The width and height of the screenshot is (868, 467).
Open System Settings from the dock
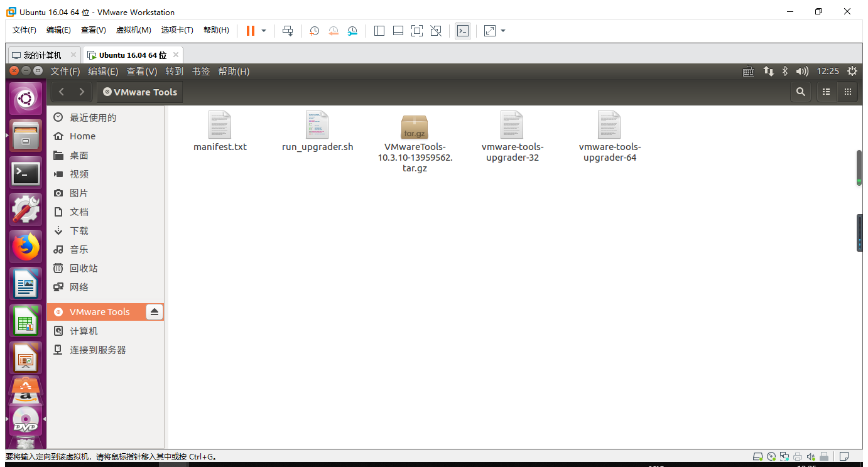[x=26, y=210]
